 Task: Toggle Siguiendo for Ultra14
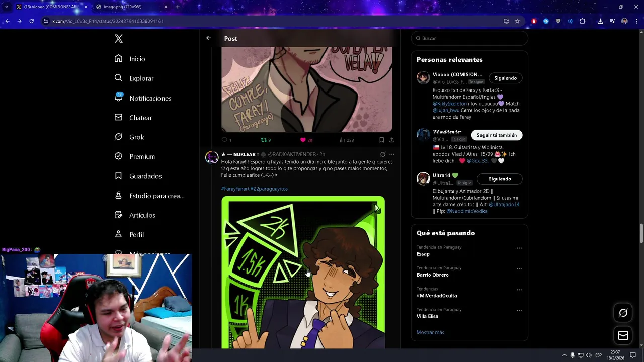point(500,179)
